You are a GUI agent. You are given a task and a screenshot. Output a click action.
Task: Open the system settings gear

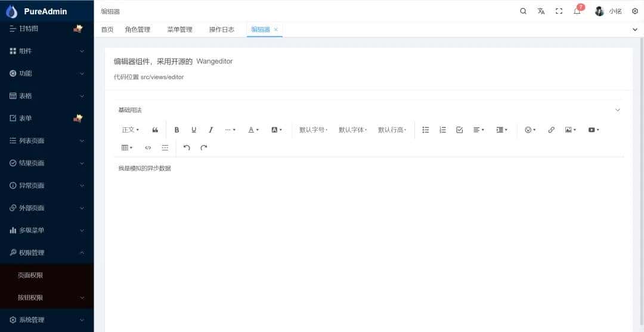(x=635, y=11)
